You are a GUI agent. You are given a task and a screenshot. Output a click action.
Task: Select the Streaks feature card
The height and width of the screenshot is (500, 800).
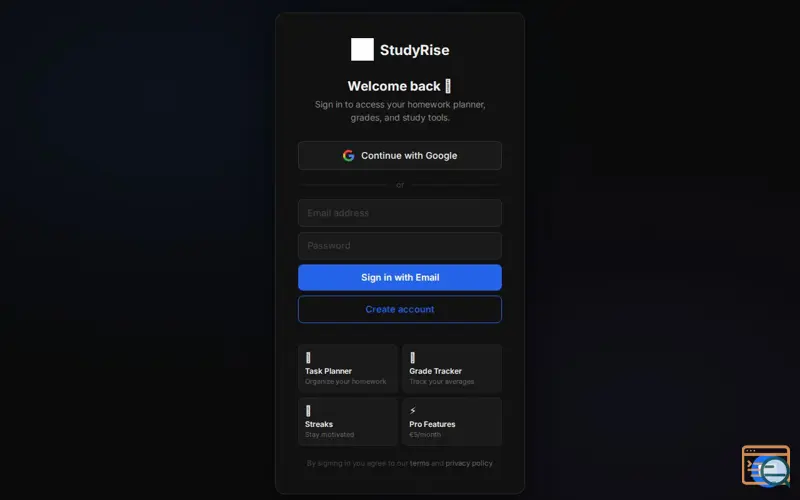[348, 422]
